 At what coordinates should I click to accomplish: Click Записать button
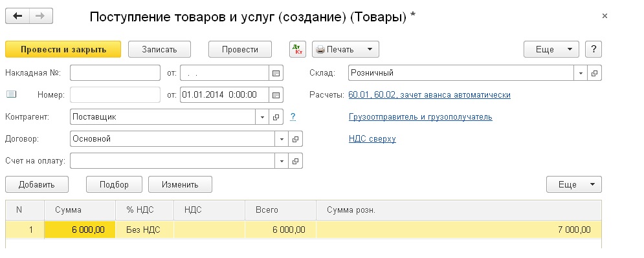(159, 49)
